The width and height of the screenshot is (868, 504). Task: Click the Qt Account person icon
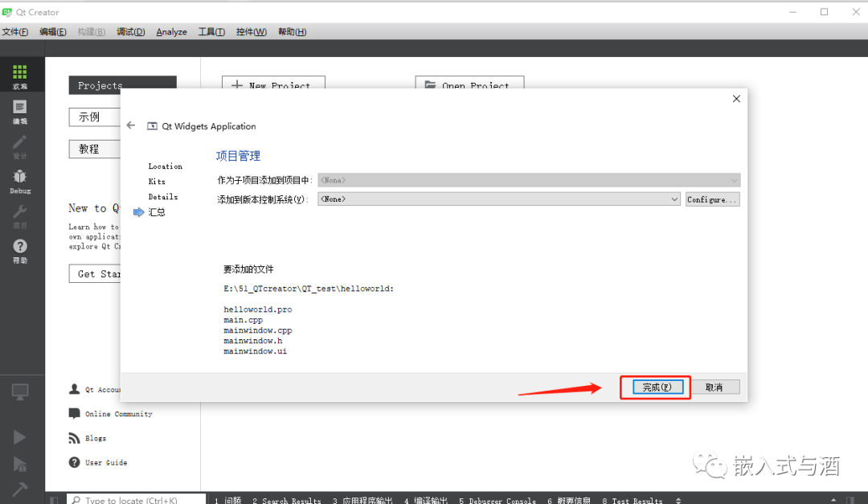[74, 389]
